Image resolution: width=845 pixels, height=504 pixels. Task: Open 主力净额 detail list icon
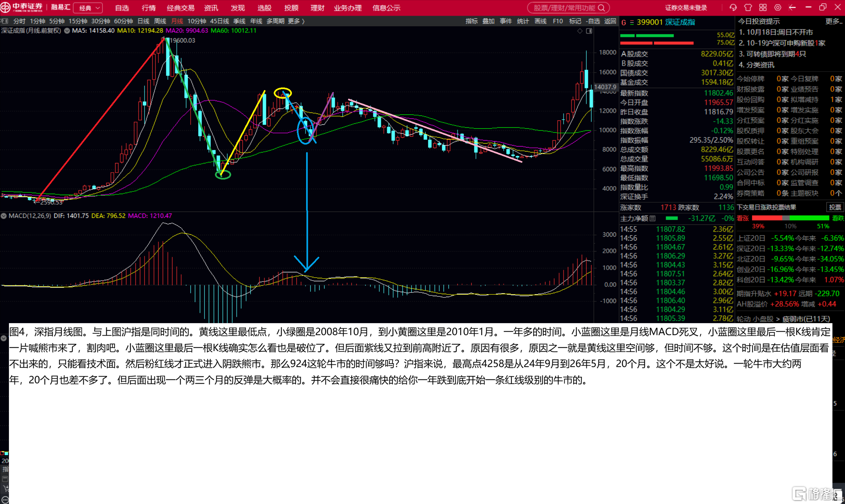click(x=652, y=218)
